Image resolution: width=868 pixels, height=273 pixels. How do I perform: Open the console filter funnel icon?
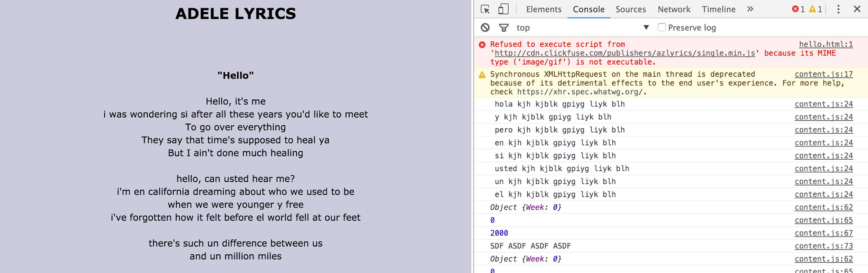click(504, 28)
